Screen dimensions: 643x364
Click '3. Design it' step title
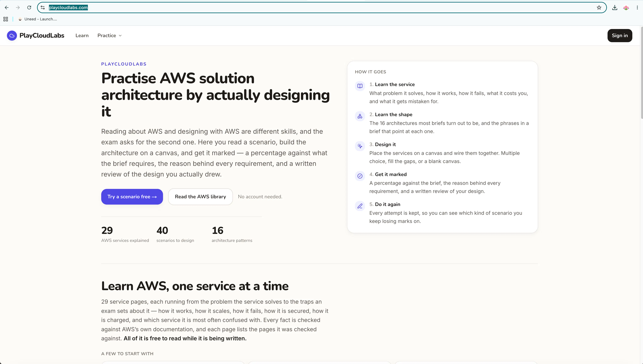point(383,145)
